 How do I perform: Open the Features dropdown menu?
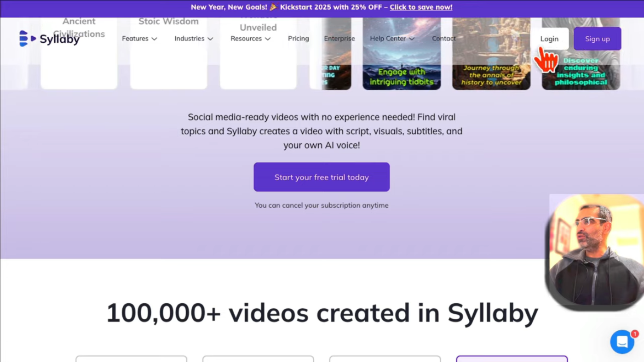click(x=139, y=39)
